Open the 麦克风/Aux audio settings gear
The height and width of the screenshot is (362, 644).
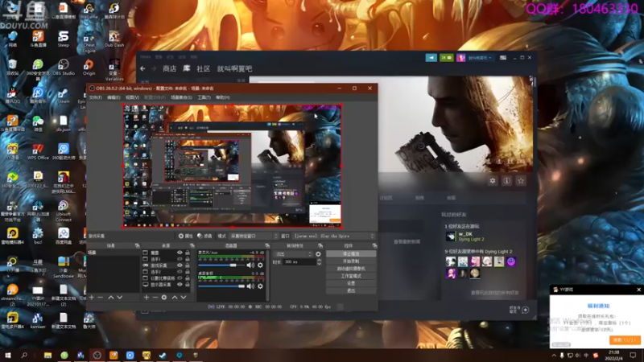click(x=260, y=265)
